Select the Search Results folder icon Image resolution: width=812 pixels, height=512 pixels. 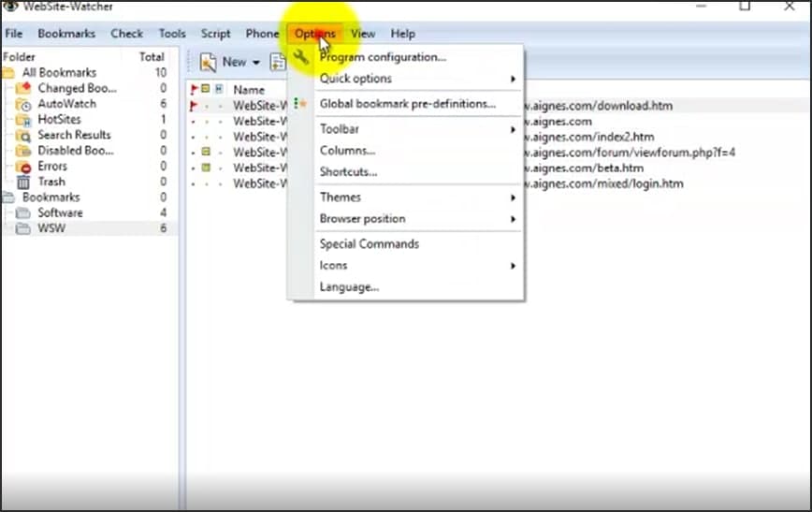coord(22,136)
